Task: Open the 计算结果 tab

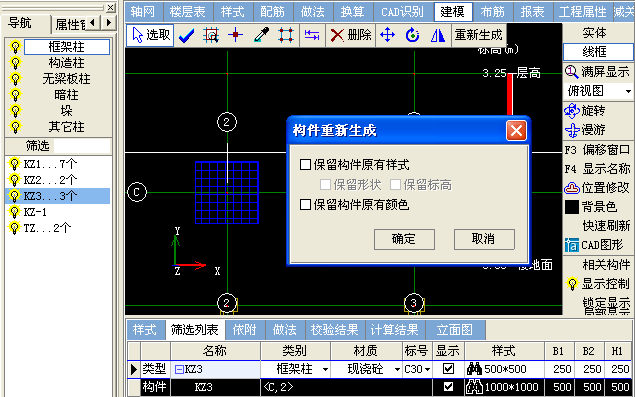Action: [395, 330]
